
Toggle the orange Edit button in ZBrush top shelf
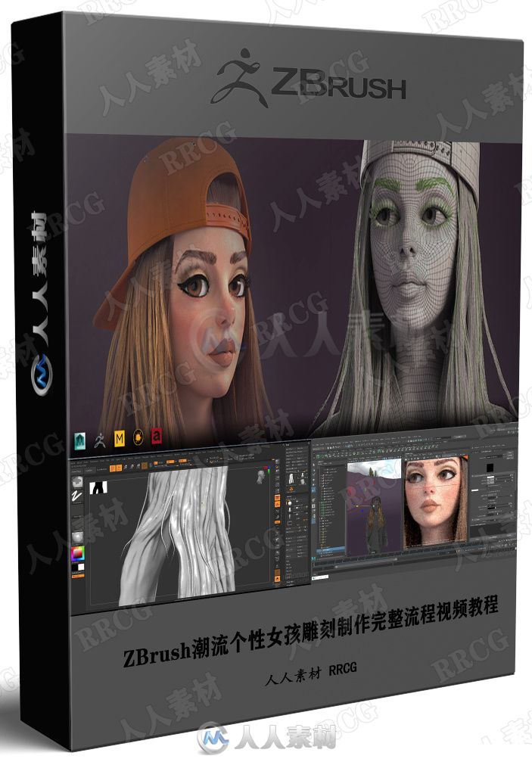[x=113, y=468]
